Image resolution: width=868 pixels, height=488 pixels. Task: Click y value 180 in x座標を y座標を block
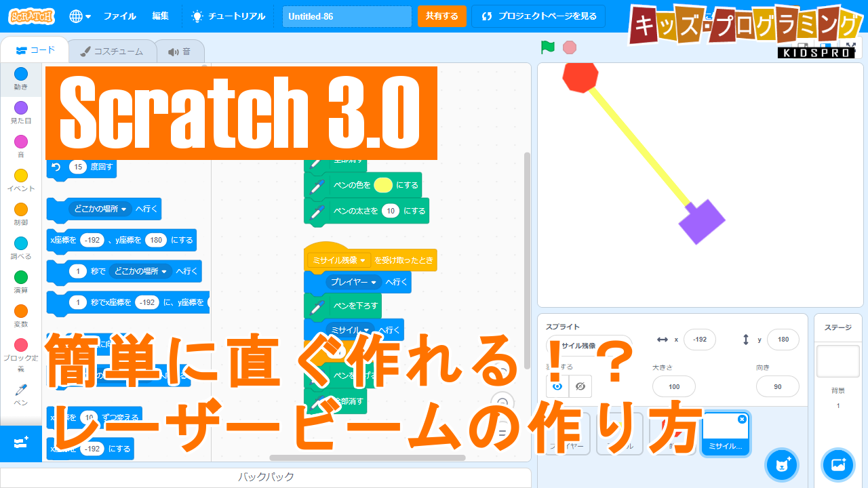pyautogui.click(x=156, y=240)
